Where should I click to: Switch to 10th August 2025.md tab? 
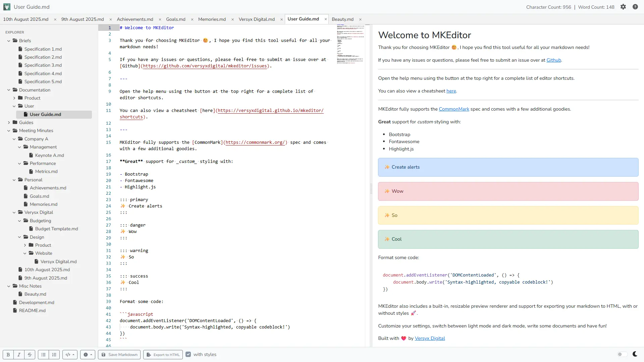(26, 19)
